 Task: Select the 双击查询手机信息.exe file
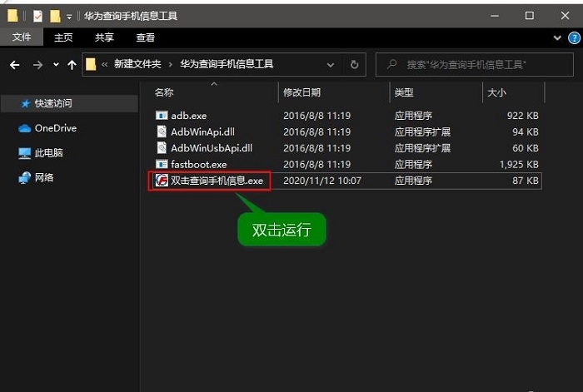pyautogui.click(x=217, y=181)
